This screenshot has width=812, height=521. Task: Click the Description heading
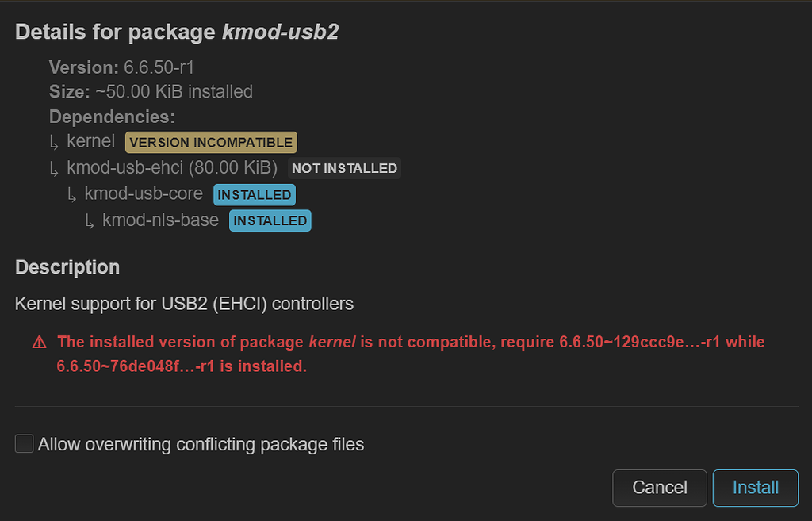click(x=67, y=267)
